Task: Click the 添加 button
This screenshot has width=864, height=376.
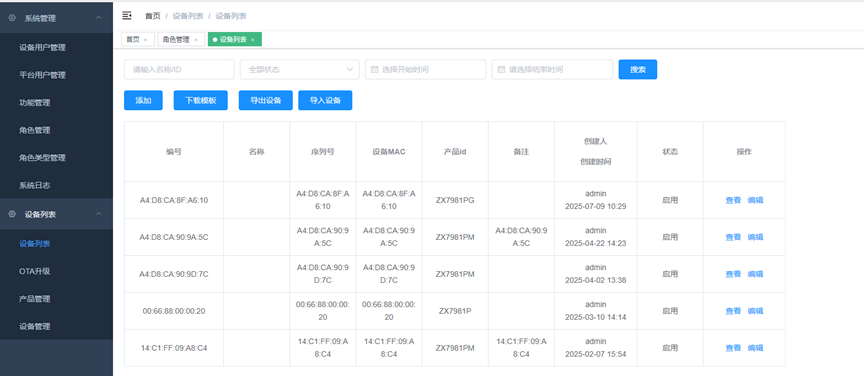Action: (143, 100)
